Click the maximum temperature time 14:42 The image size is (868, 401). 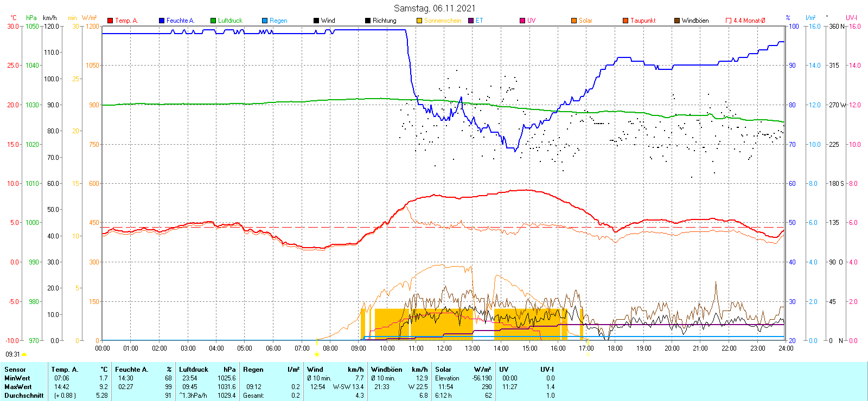coord(62,387)
